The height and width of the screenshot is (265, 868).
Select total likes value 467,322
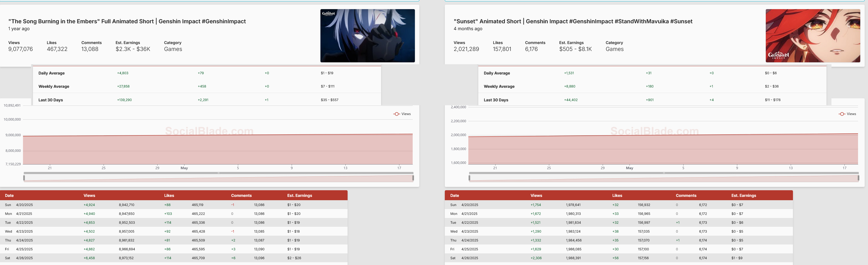click(57, 49)
